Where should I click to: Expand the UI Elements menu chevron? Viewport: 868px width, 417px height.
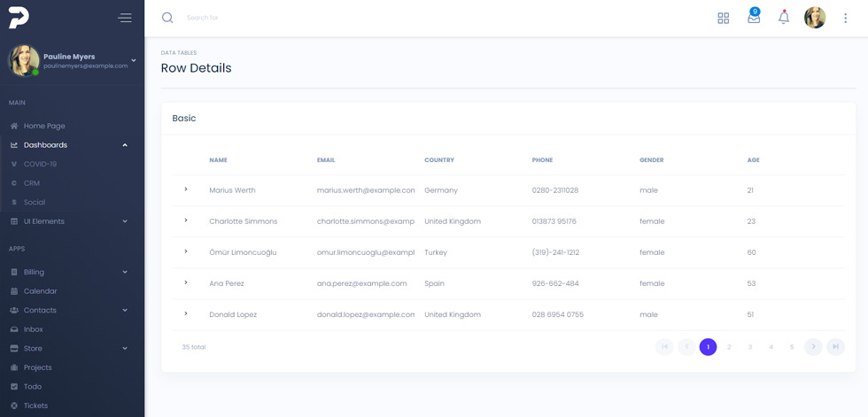(x=125, y=221)
